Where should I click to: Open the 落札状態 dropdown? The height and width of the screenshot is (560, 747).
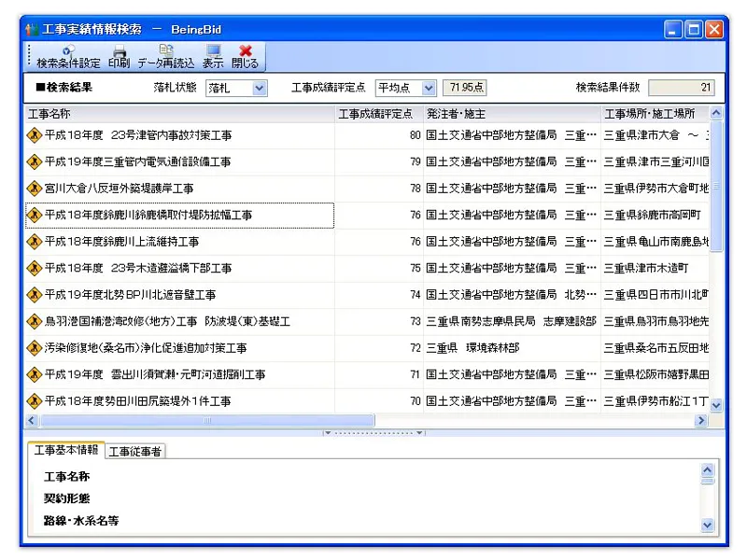coord(260,88)
